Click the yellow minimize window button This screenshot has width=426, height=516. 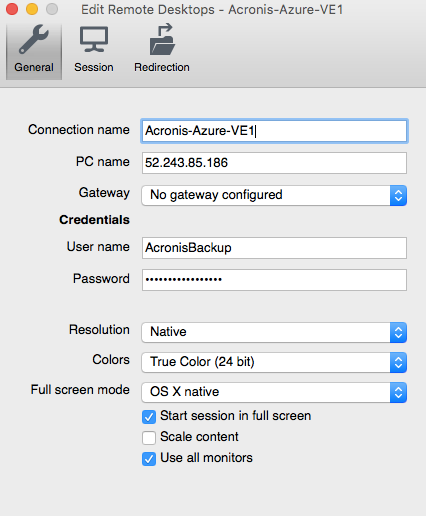click(32, 9)
